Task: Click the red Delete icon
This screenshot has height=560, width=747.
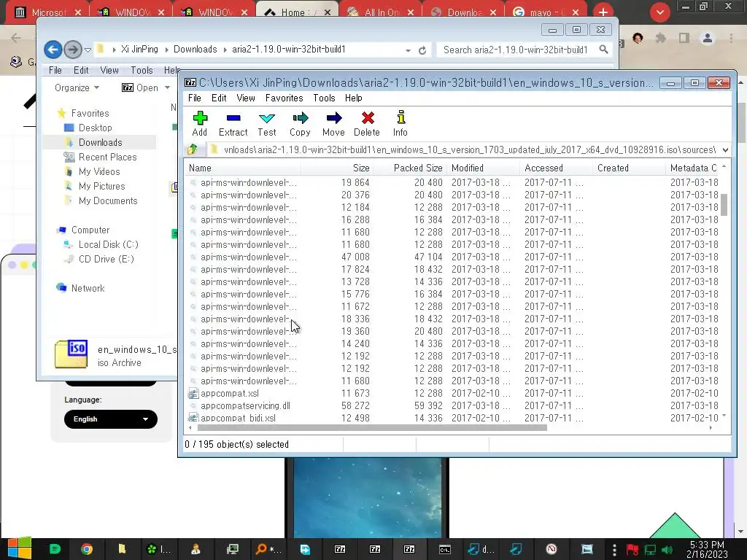Action: point(367,123)
